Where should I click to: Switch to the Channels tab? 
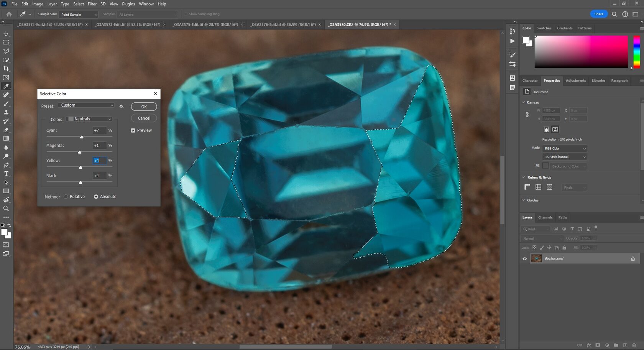coord(545,217)
